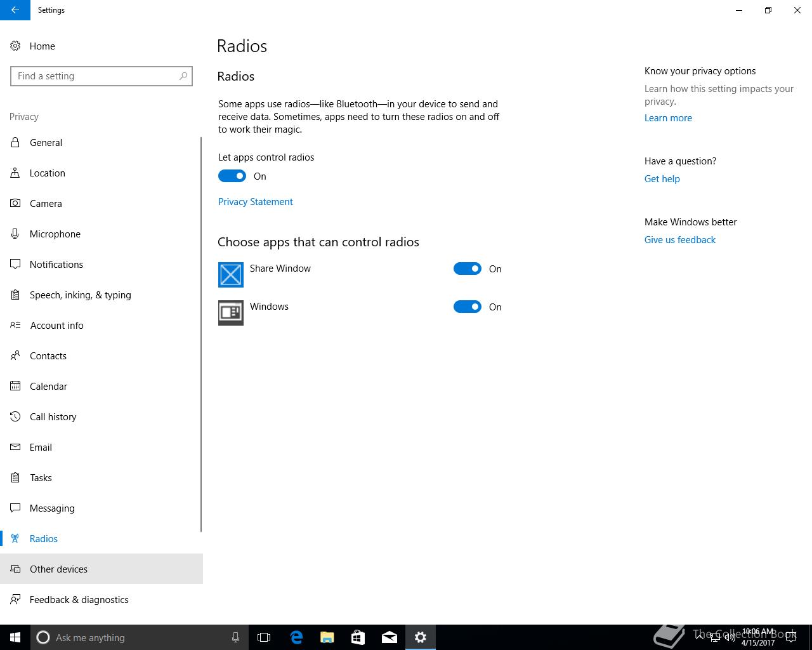
Task: Select the Account info icon
Action: 15,325
